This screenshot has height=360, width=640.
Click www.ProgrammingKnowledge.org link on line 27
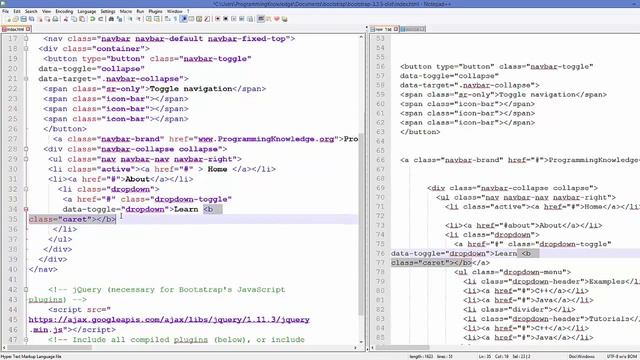click(x=267, y=139)
